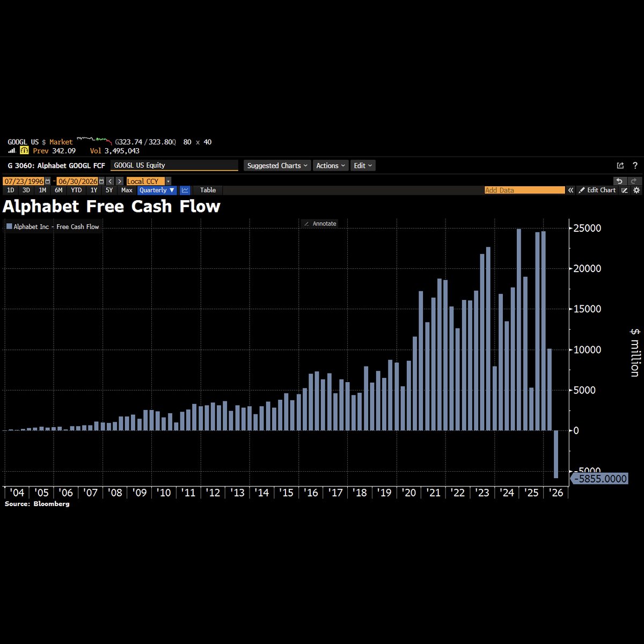
Task: Open Quarterly periodicity dropdown
Action: (157, 190)
